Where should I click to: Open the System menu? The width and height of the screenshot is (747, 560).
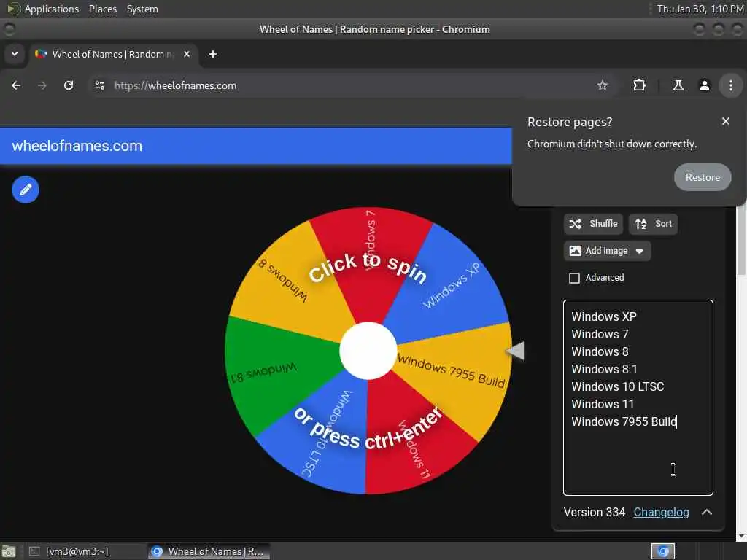pyautogui.click(x=142, y=9)
